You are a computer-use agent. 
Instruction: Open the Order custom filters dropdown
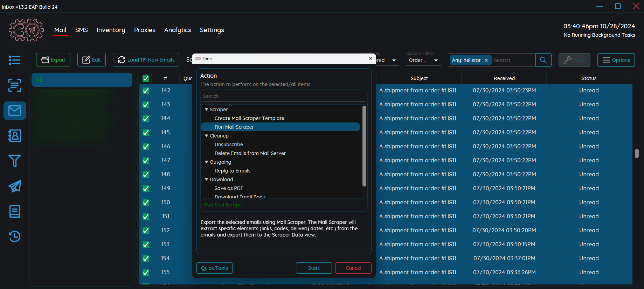(x=423, y=60)
